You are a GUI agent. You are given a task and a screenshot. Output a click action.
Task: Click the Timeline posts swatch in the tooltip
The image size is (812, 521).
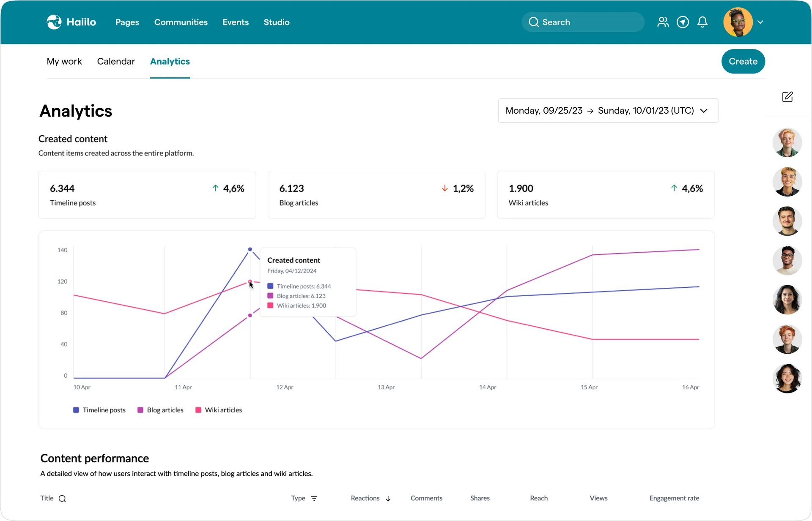pos(270,286)
